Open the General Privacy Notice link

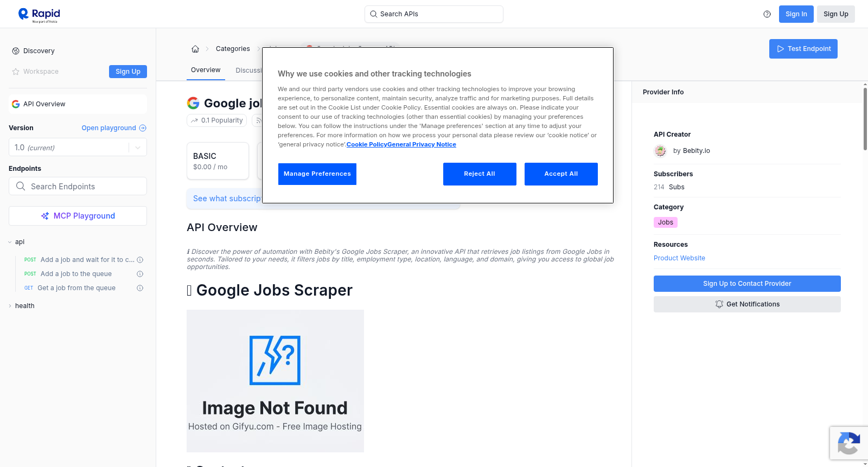click(422, 144)
